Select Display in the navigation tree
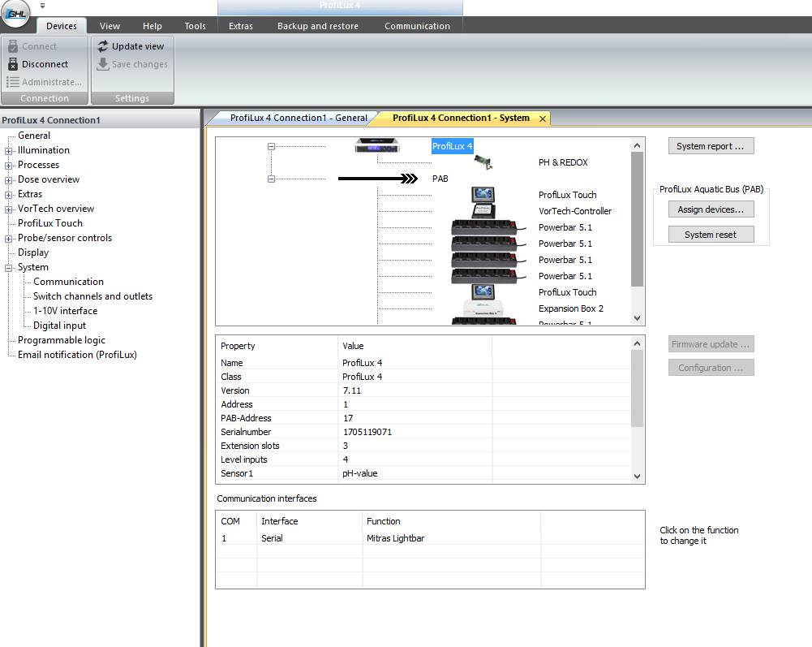This screenshot has width=812, height=647. [33, 252]
